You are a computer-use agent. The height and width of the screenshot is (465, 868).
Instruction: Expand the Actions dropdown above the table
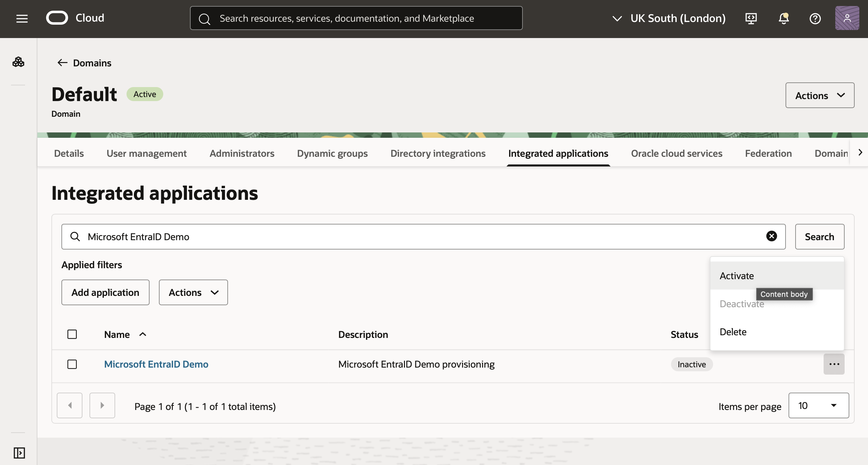click(x=193, y=292)
